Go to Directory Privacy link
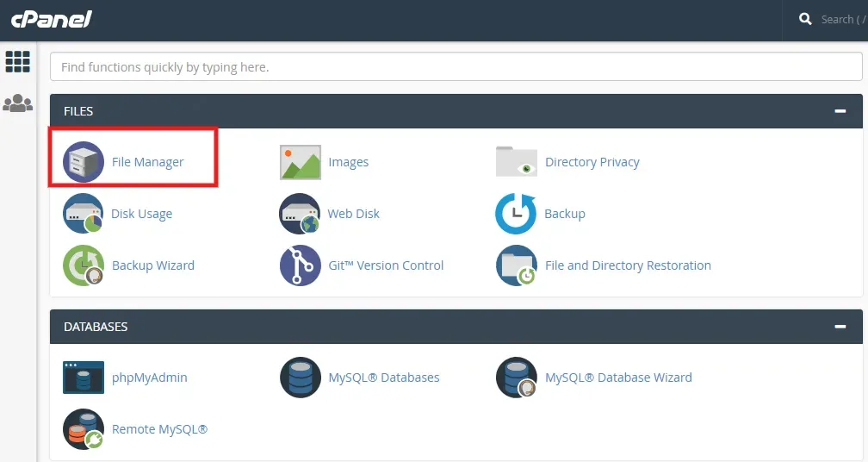 pos(592,162)
